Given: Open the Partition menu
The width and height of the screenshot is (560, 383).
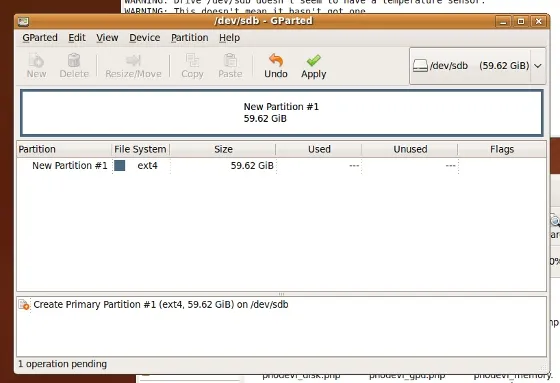Looking at the screenshot, I should (189, 38).
